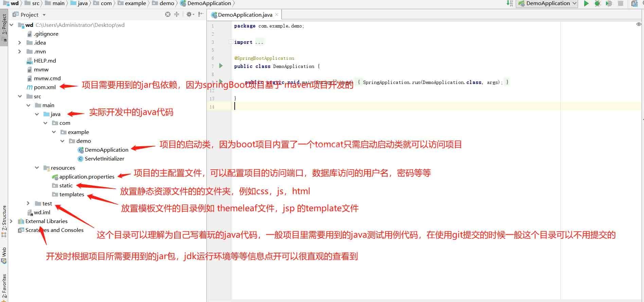Click 'public class DemoApplication' in editor
The image size is (644, 302).
(x=274, y=66)
